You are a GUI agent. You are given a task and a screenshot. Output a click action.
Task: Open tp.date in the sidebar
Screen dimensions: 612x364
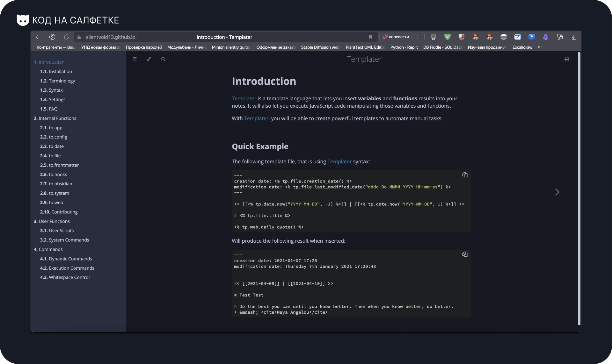click(x=56, y=146)
